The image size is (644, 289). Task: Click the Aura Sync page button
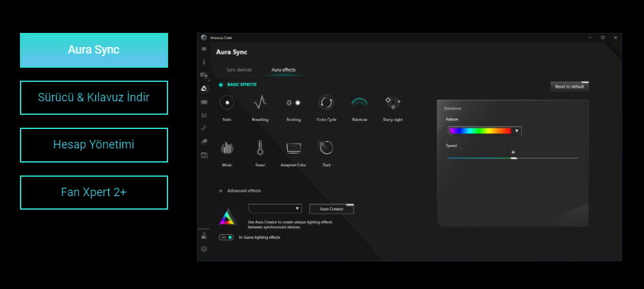(93, 50)
